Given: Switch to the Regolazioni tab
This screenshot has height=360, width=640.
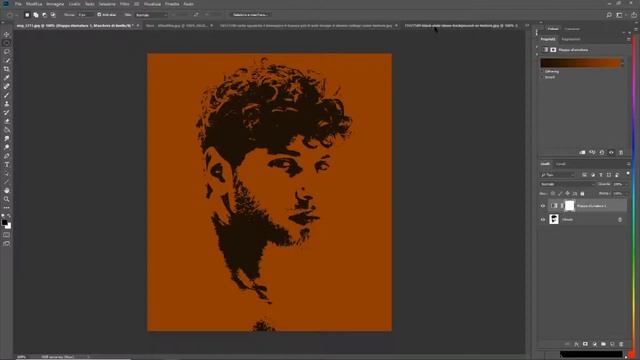Looking at the screenshot, I should [571, 39].
